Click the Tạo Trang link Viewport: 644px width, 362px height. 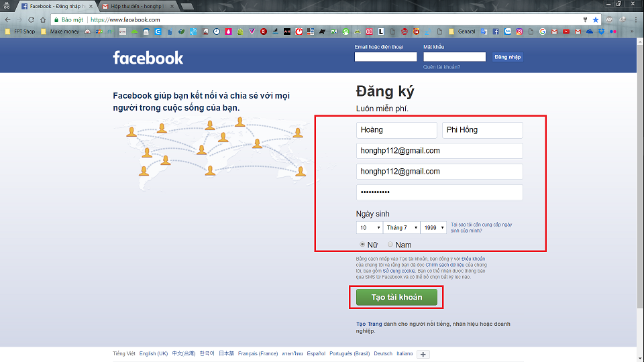point(369,324)
